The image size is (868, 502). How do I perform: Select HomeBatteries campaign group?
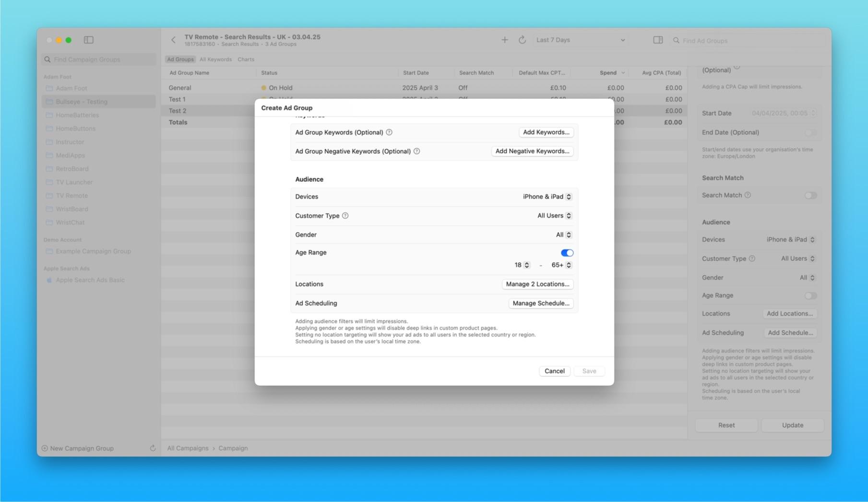pos(98,115)
